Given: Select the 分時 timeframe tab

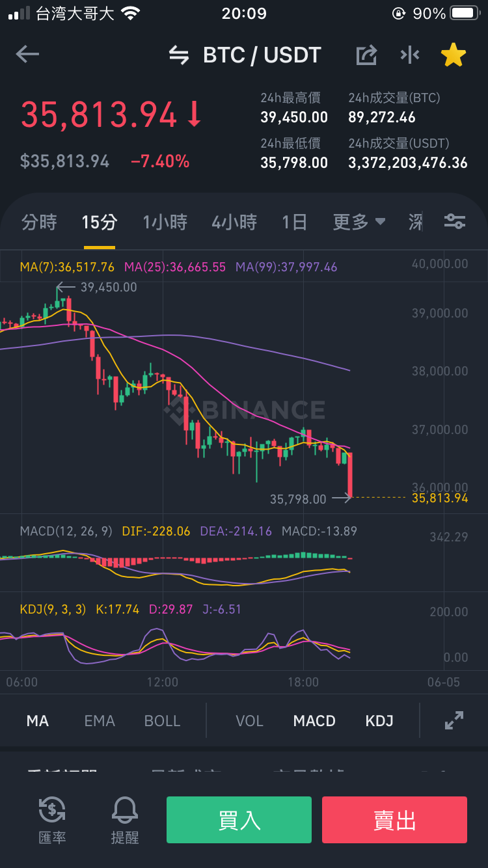Looking at the screenshot, I should 39,222.
